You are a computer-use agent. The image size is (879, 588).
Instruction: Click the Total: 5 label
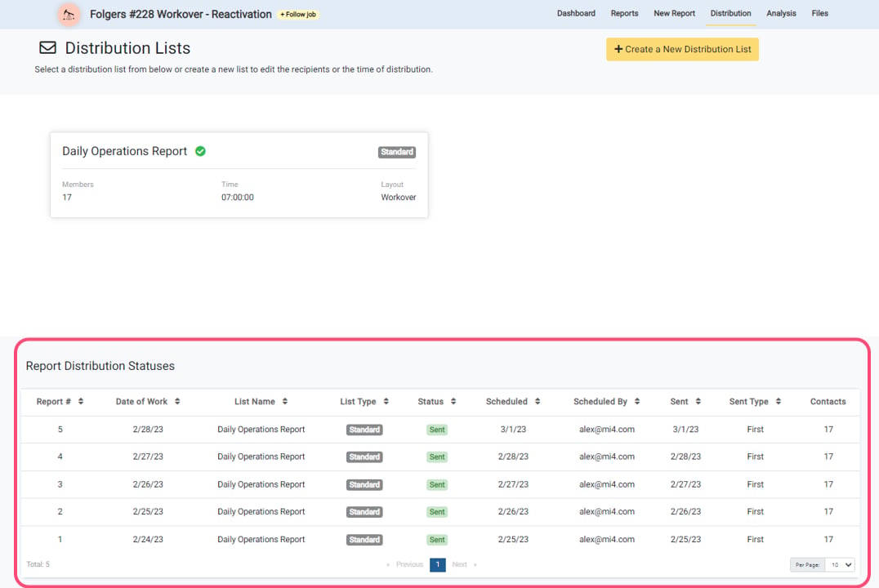coord(38,564)
